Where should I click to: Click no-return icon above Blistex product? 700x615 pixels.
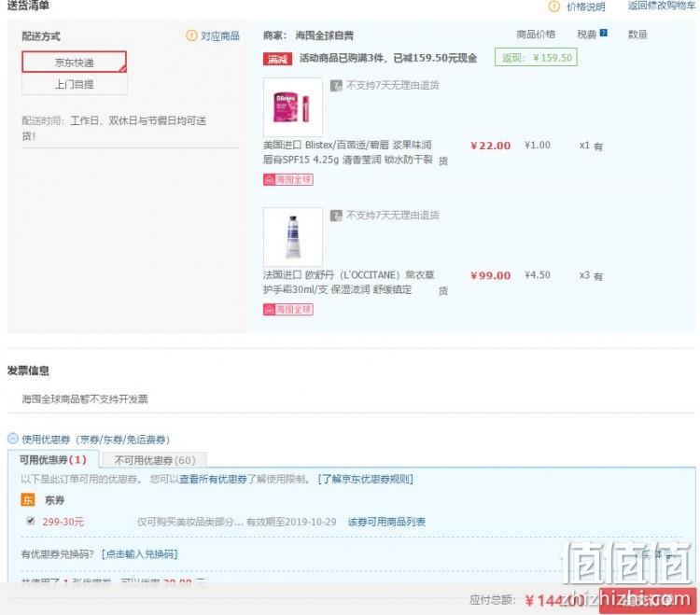click(x=336, y=85)
